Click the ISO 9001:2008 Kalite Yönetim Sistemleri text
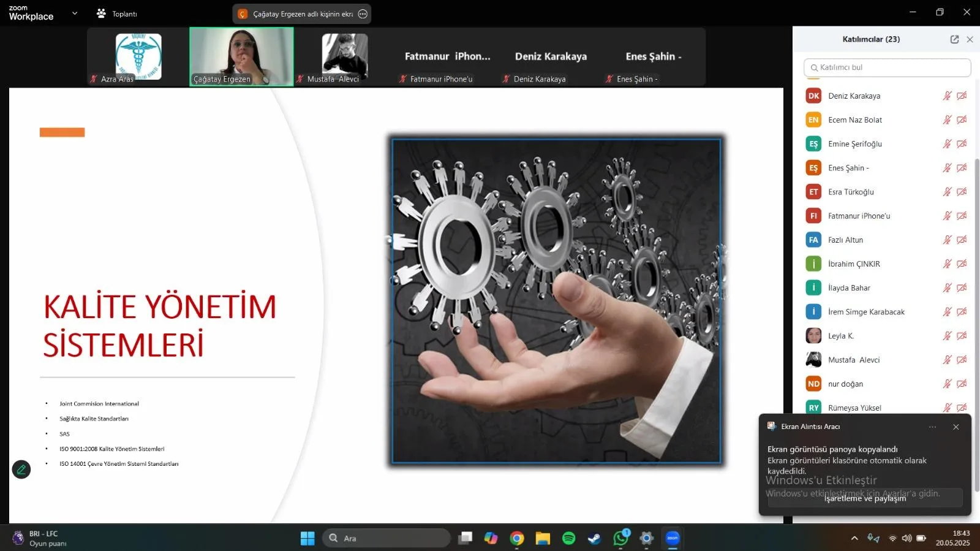This screenshot has width=980, height=551. [112, 449]
